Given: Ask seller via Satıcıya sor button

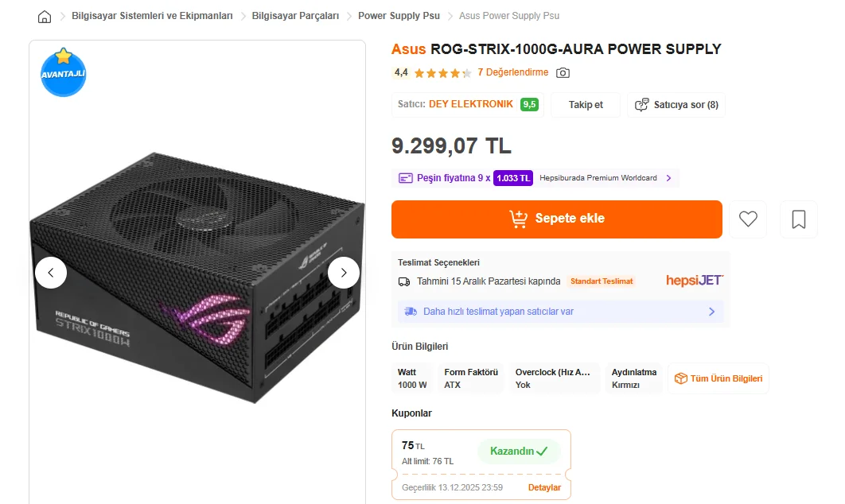Looking at the screenshot, I should [676, 105].
